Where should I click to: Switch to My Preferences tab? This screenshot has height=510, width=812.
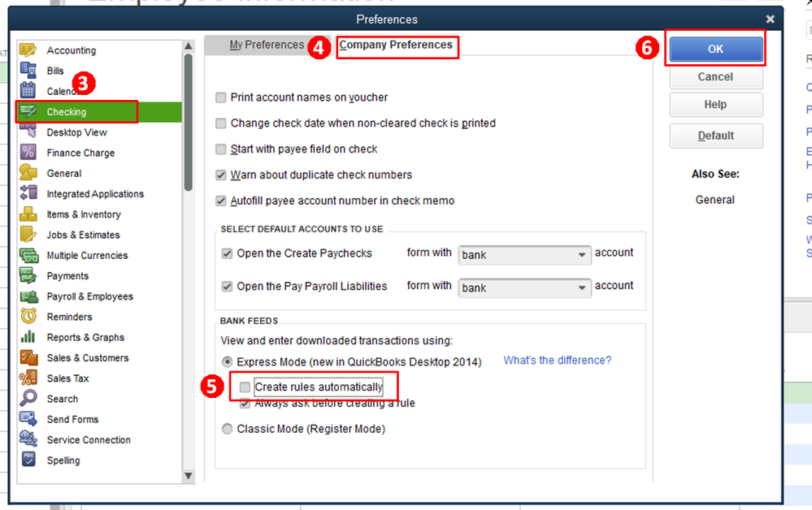tap(267, 45)
